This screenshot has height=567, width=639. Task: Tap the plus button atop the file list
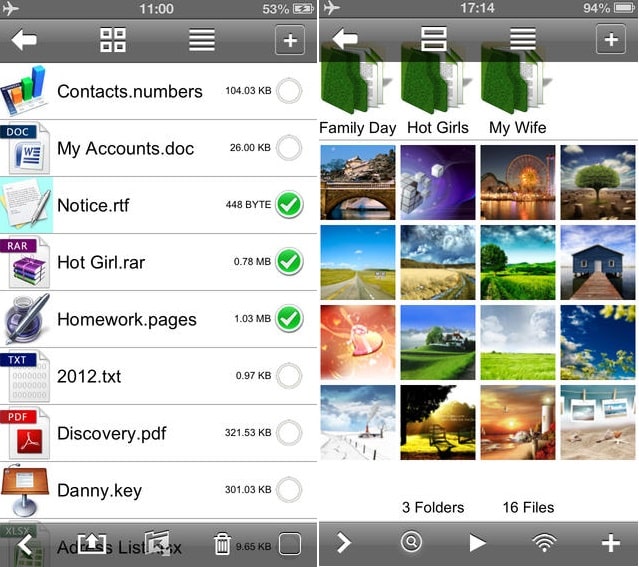pos(290,40)
